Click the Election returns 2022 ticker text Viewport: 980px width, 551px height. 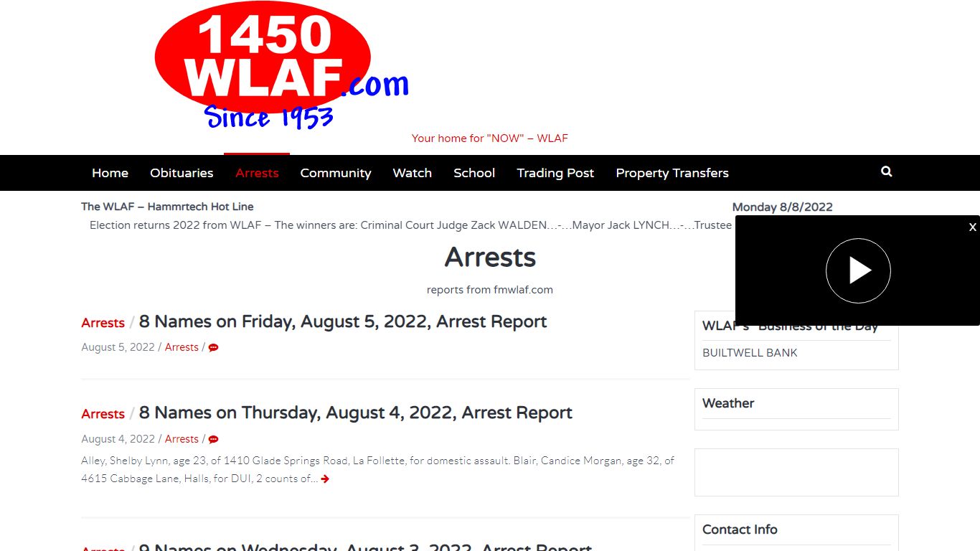click(410, 225)
